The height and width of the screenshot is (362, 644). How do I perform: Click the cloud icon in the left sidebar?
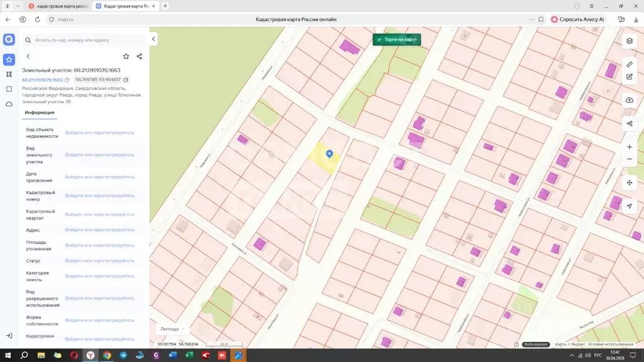click(9, 104)
